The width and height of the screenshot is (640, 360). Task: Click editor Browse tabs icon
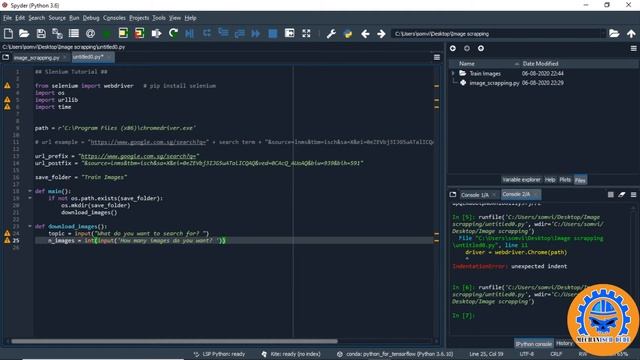click(6, 57)
